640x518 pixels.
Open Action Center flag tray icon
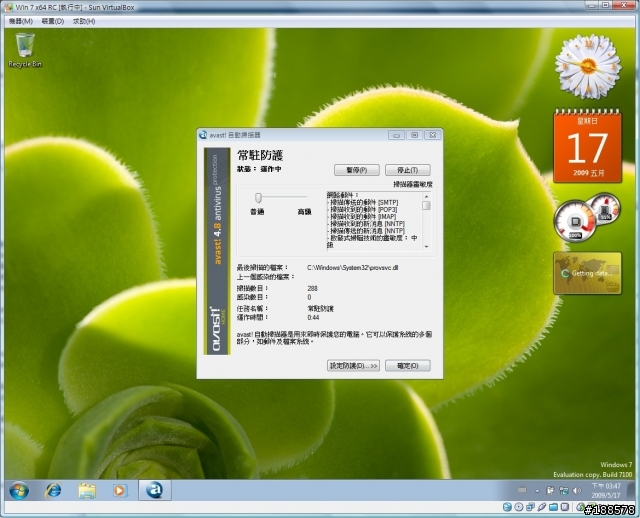point(550,491)
